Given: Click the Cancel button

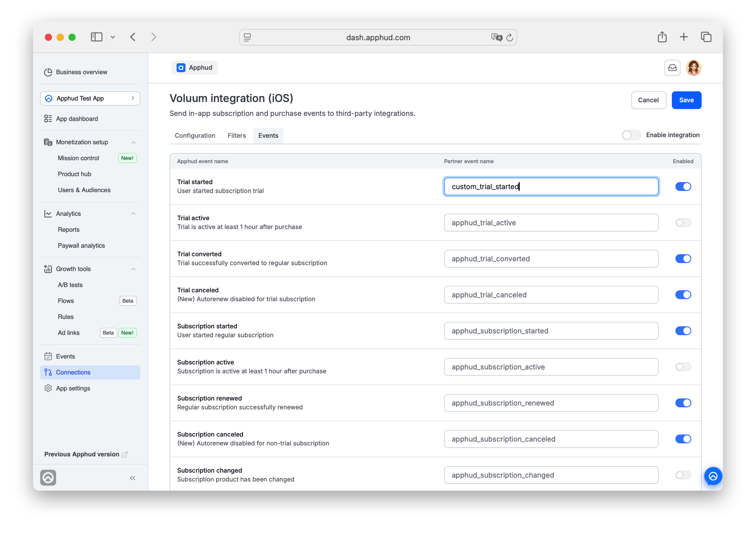Looking at the screenshot, I should coord(648,100).
